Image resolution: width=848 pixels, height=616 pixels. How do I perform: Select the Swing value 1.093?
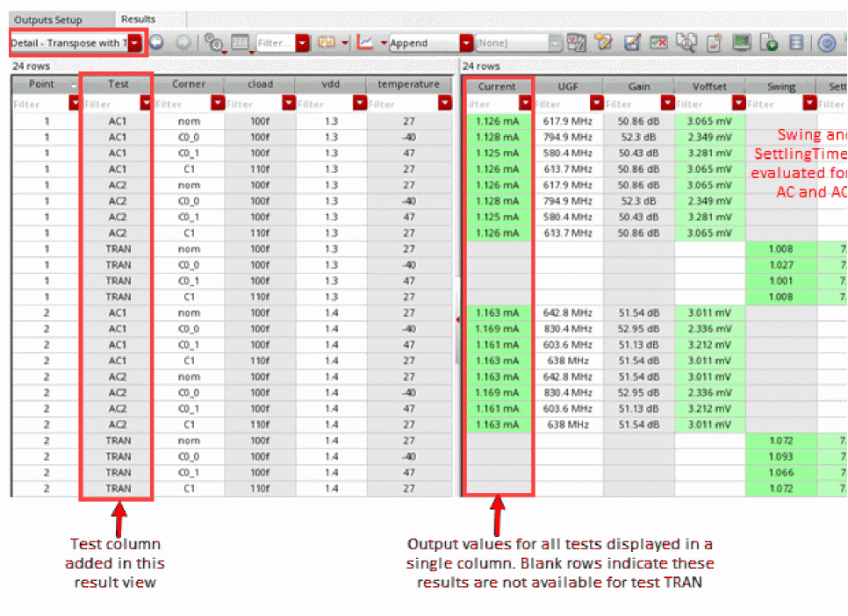click(x=781, y=456)
